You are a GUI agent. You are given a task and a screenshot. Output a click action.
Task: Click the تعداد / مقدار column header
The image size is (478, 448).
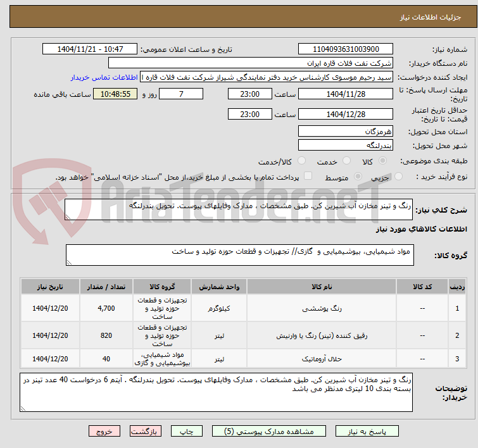pyautogui.click(x=106, y=287)
